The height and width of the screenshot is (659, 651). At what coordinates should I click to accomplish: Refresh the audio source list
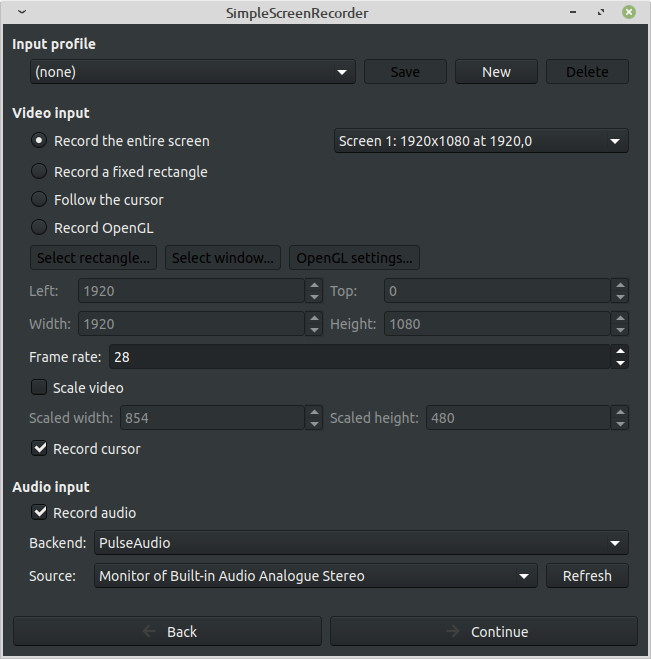(587, 576)
